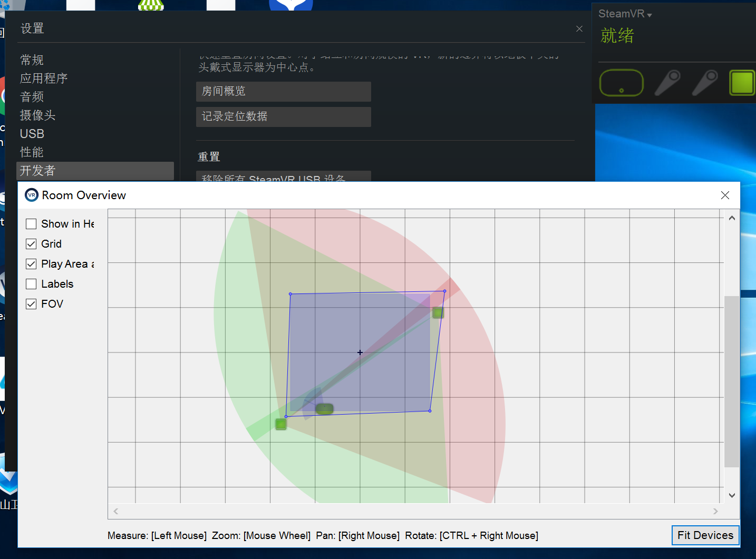Close the Room Overview window

click(x=725, y=195)
